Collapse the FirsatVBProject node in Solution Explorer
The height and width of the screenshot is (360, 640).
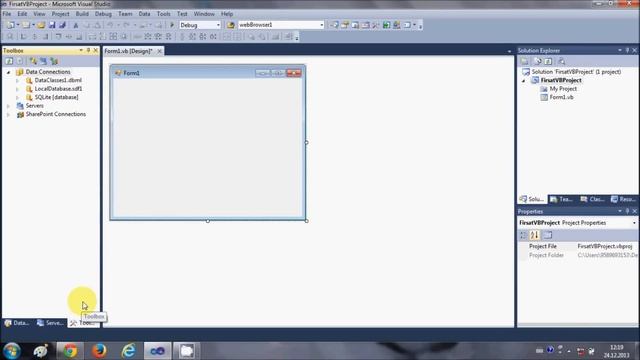click(x=524, y=80)
